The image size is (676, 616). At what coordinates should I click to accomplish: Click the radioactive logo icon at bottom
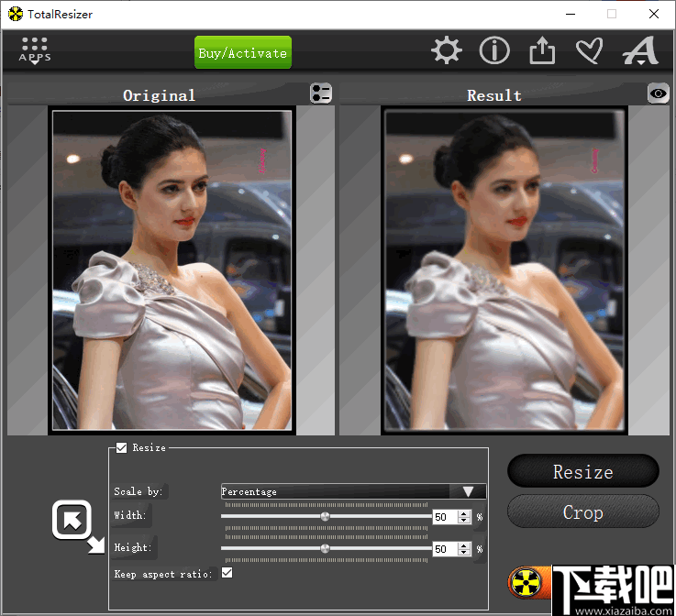pos(526,583)
